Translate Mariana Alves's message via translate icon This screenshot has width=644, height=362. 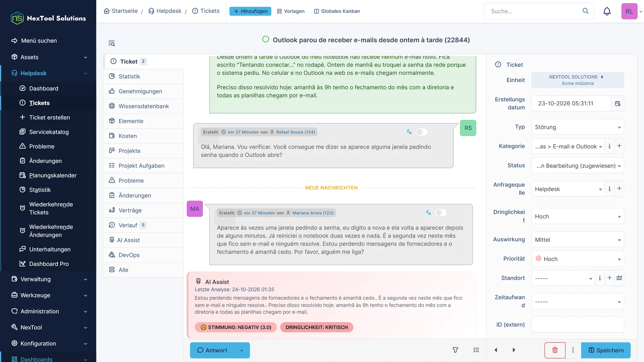pos(428,213)
